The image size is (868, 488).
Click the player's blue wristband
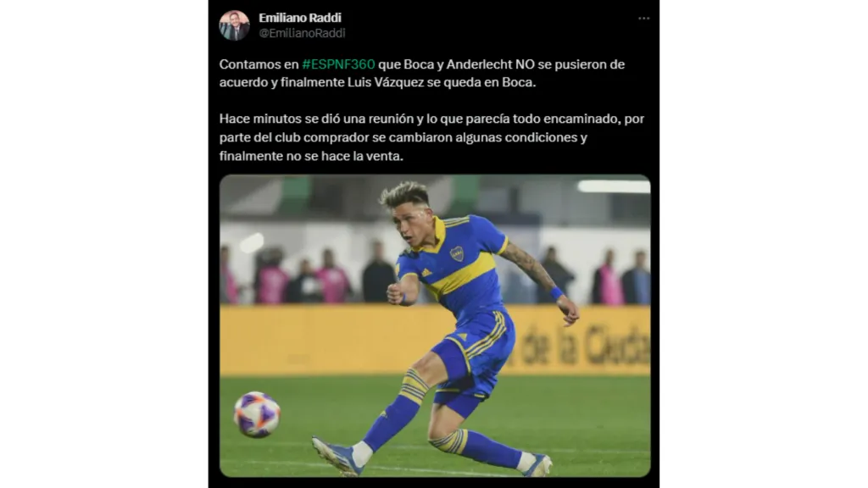556,292
